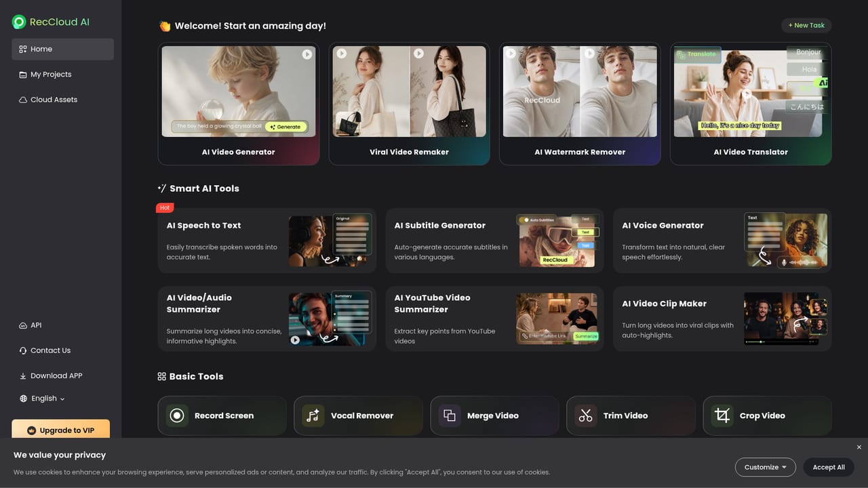868x488 pixels.
Task: Select the Merge Video tool label
Action: tap(493, 415)
